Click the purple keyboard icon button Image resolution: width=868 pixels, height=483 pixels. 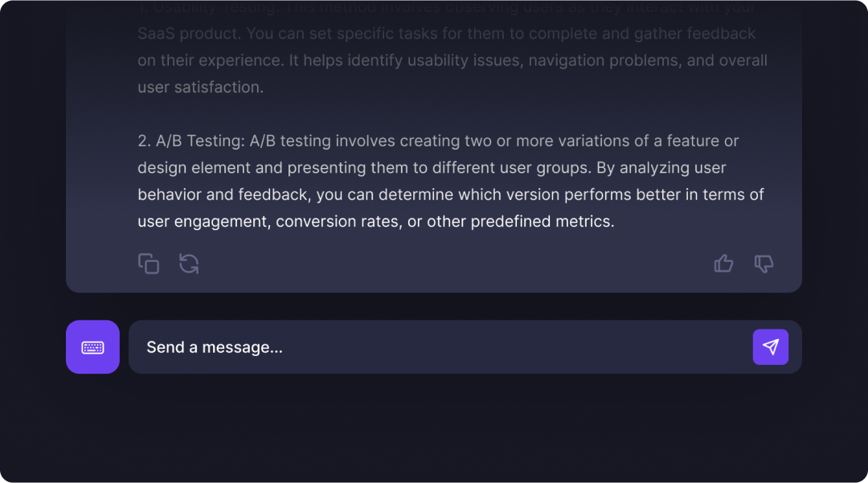tap(92, 347)
